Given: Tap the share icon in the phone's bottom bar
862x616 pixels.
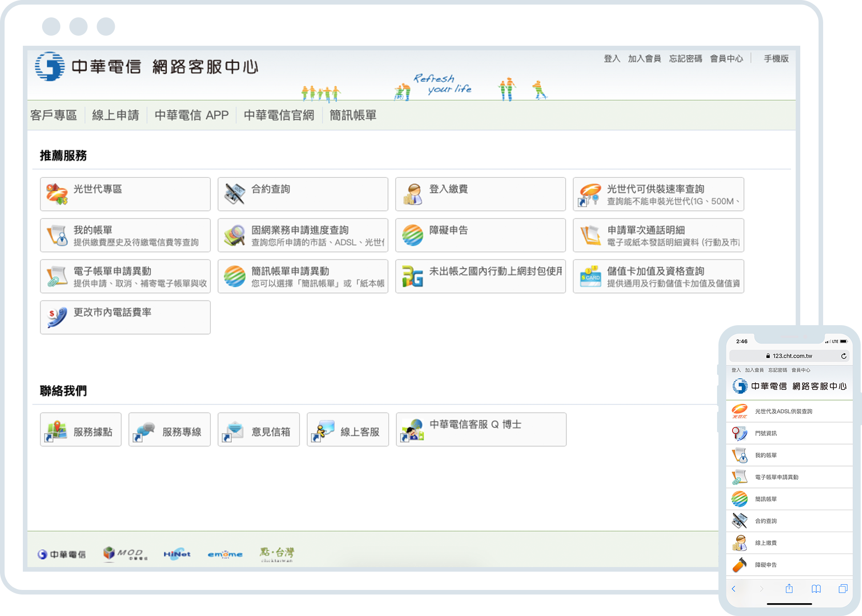Looking at the screenshot, I should point(789,589).
